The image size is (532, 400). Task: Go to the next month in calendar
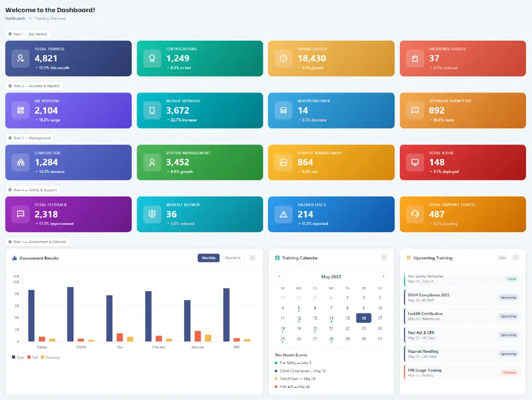tap(384, 277)
